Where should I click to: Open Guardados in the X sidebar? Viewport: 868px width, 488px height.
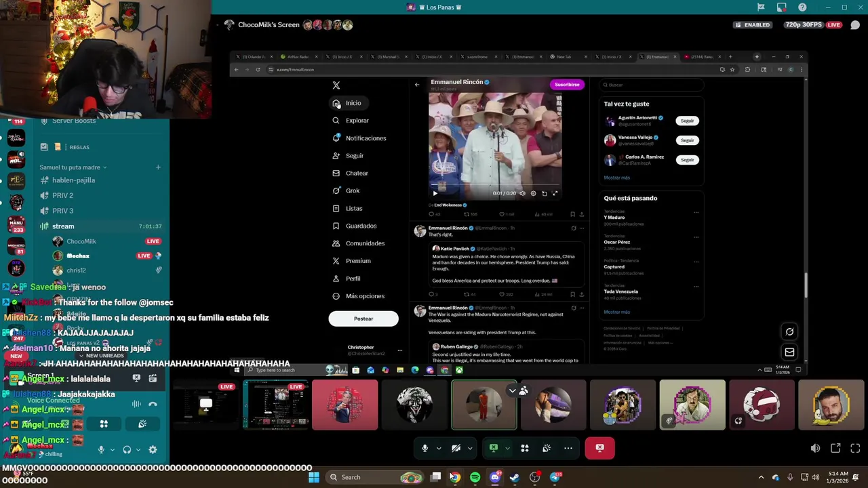coord(354,226)
